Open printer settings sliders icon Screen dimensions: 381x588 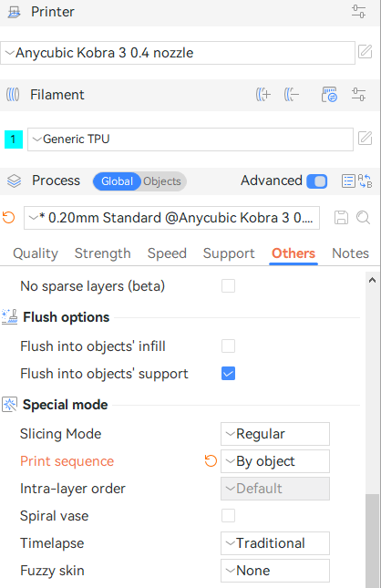(358, 12)
